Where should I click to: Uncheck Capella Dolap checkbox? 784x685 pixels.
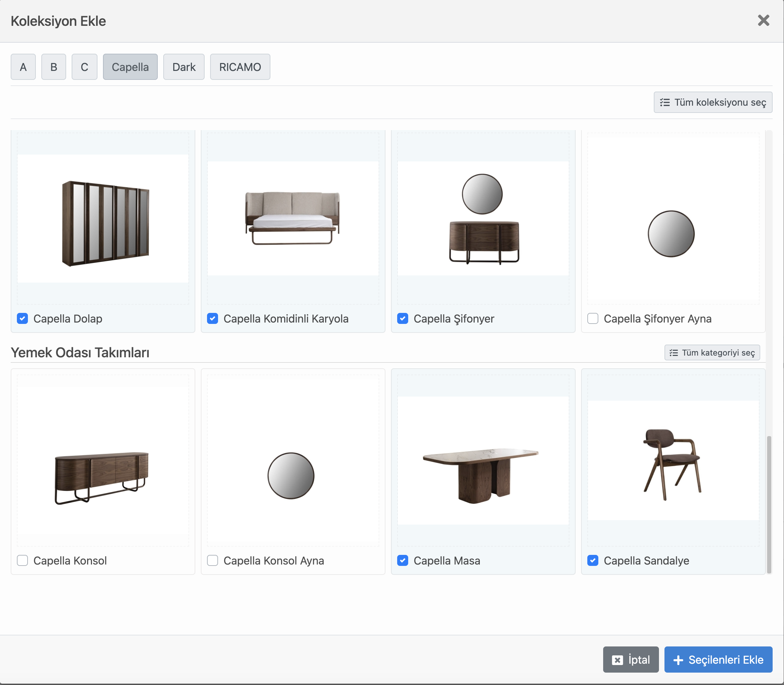[23, 318]
